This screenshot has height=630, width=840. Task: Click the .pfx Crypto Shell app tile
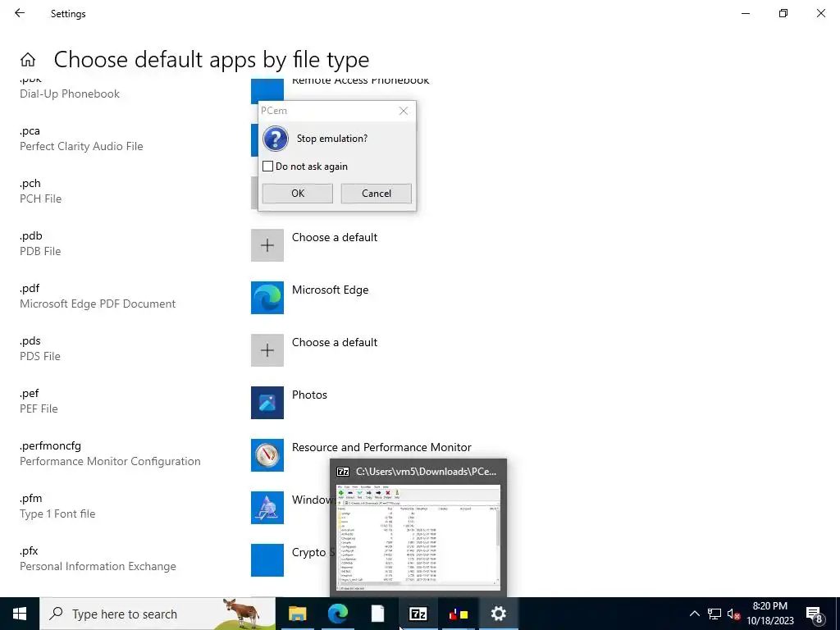tap(267, 560)
